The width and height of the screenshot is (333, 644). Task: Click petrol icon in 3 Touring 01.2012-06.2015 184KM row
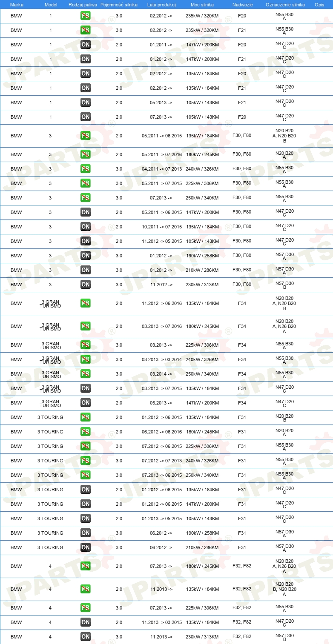86,417
